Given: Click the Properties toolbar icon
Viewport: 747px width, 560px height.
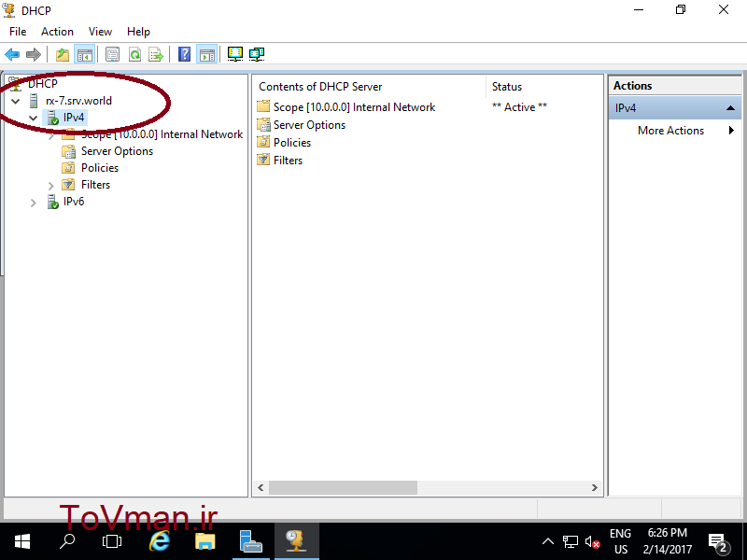Looking at the screenshot, I should point(113,55).
